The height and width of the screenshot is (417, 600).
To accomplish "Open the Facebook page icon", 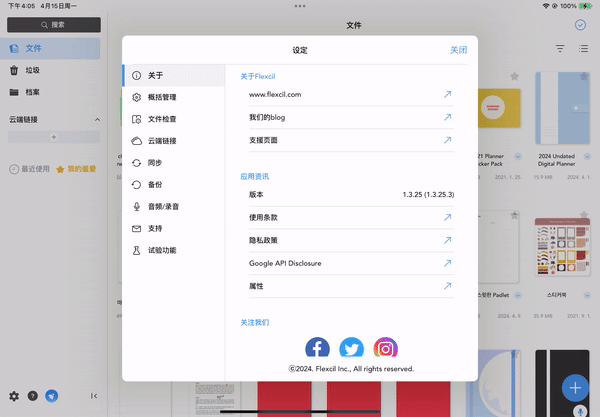I will 317,347.
